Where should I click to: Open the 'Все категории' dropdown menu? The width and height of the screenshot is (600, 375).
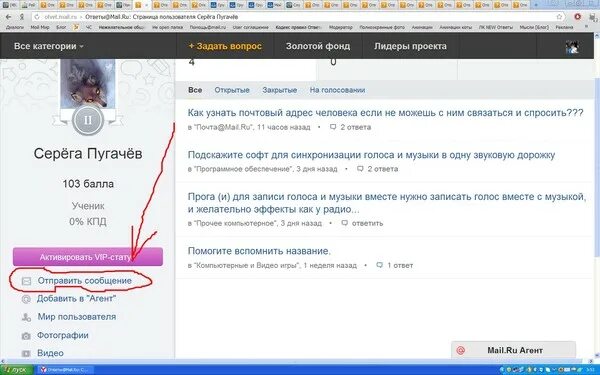[x=49, y=46]
